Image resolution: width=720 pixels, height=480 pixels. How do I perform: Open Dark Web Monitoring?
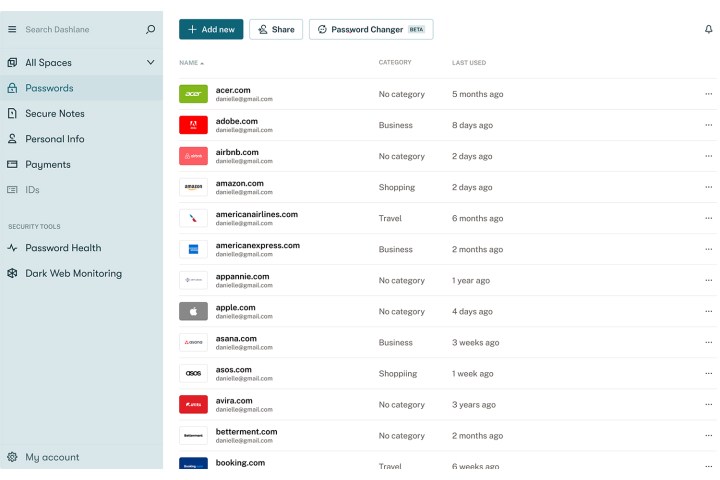click(x=73, y=273)
